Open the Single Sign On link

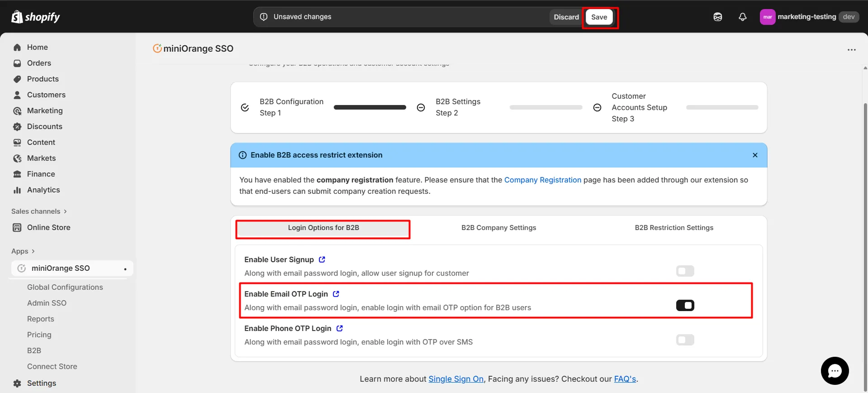[x=456, y=379]
